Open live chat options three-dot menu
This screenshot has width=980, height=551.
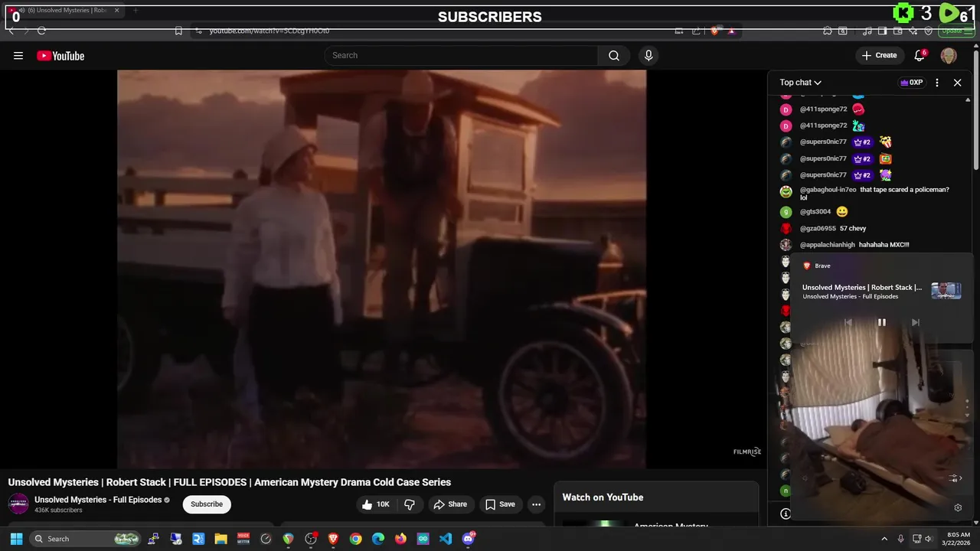click(937, 83)
